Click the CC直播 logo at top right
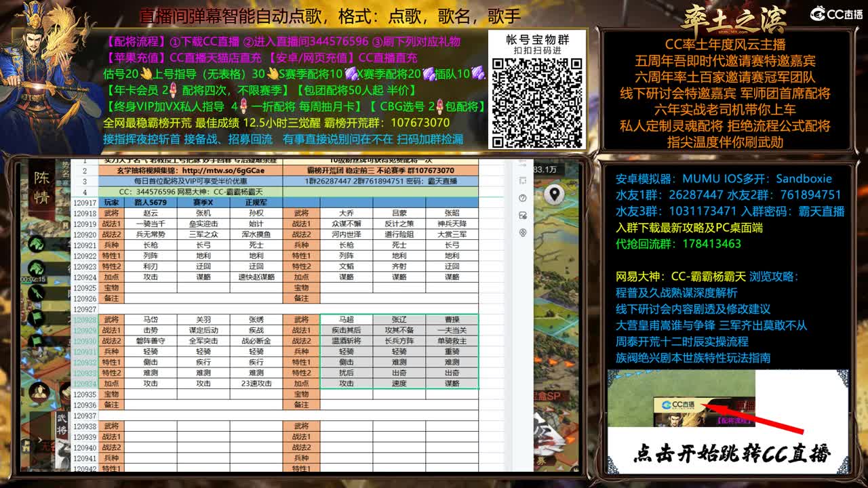Viewport: 868px width, 488px height. (837, 14)
